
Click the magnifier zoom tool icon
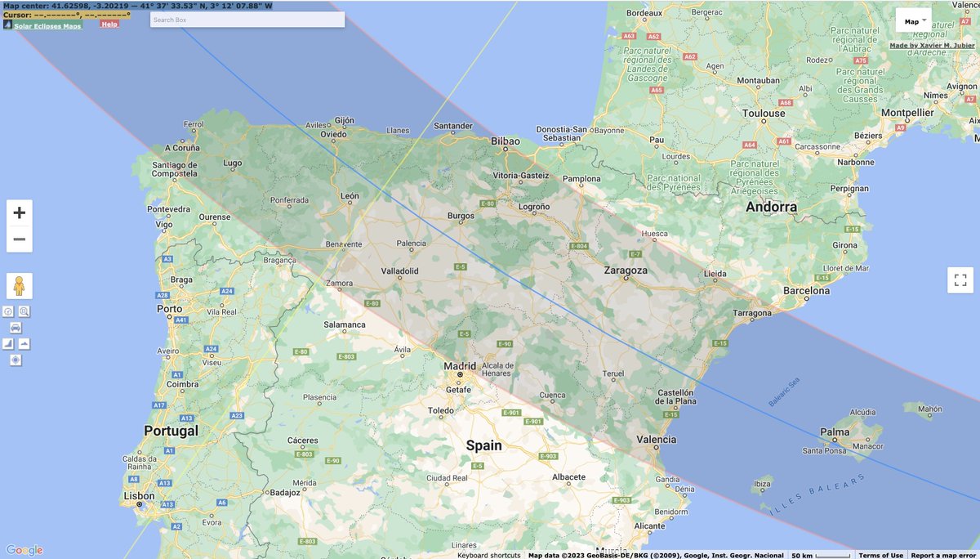pyautogui.click(x=24, y=311)
